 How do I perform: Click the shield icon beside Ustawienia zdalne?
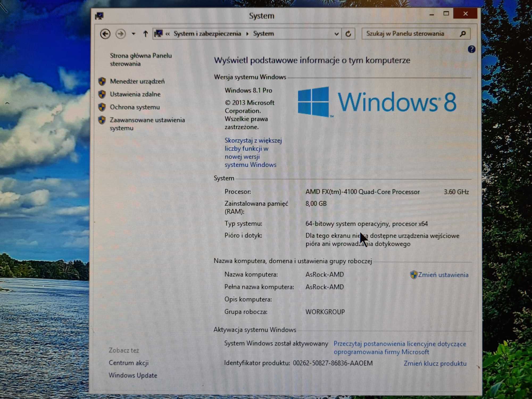(x=102, y=94)
